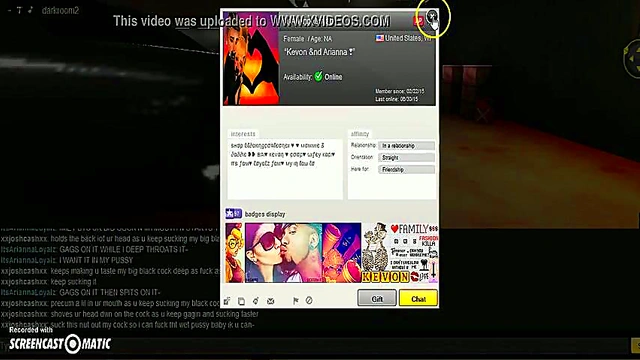Viewport: 640px width, 360px height.
Task: Click the 'Kevon &nd Arianna' tagline text
Action: coord(319,52)
